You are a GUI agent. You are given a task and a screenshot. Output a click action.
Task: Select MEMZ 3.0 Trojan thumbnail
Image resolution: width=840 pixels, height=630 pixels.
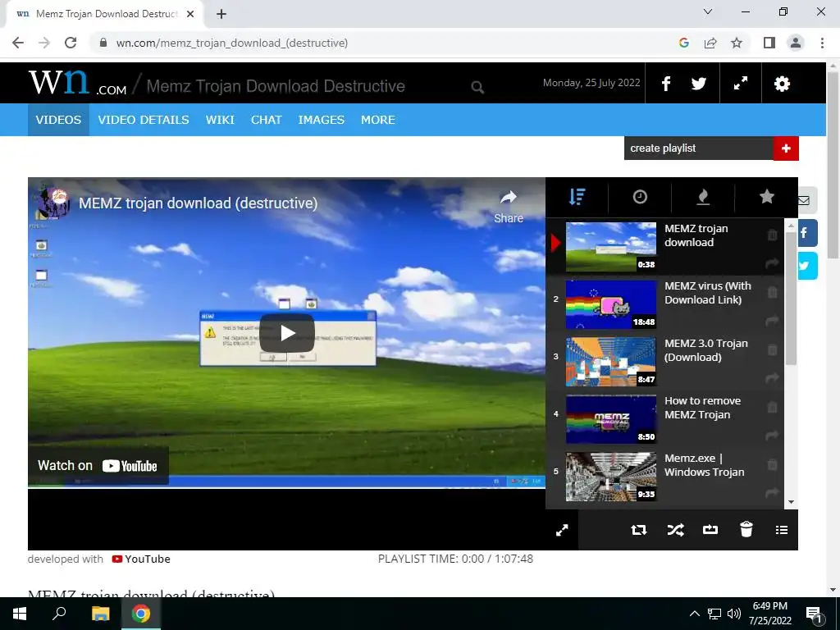(x=610, y=362)
